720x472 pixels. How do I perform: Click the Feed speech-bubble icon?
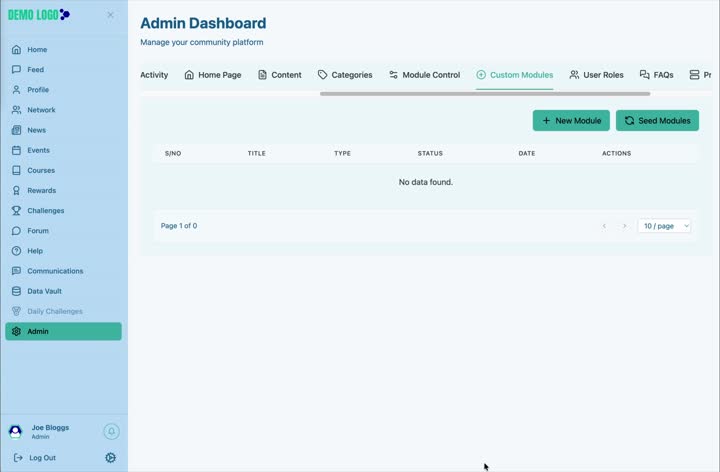(16, 70)
